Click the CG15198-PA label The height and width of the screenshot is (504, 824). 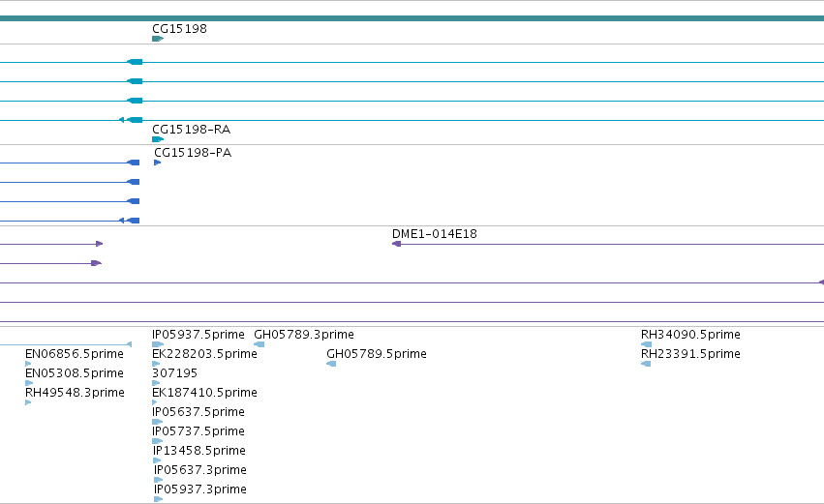(x=193, y=153)
